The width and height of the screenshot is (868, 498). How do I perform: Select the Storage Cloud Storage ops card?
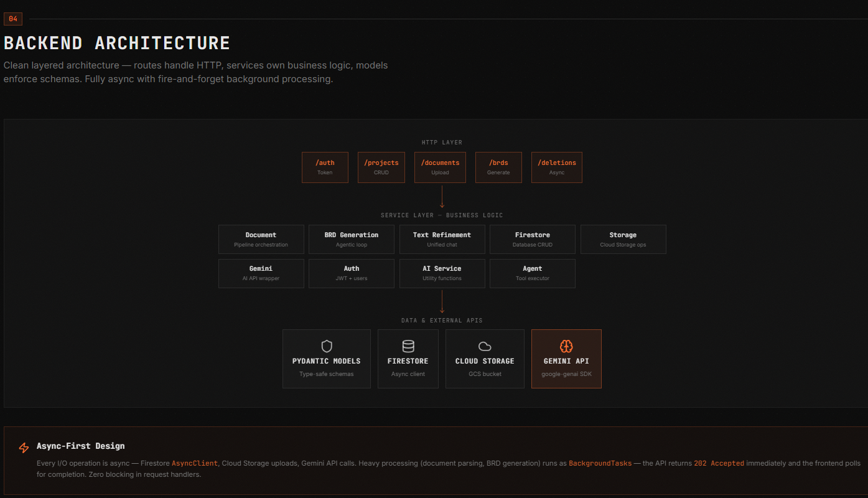[x=623, y=239]
